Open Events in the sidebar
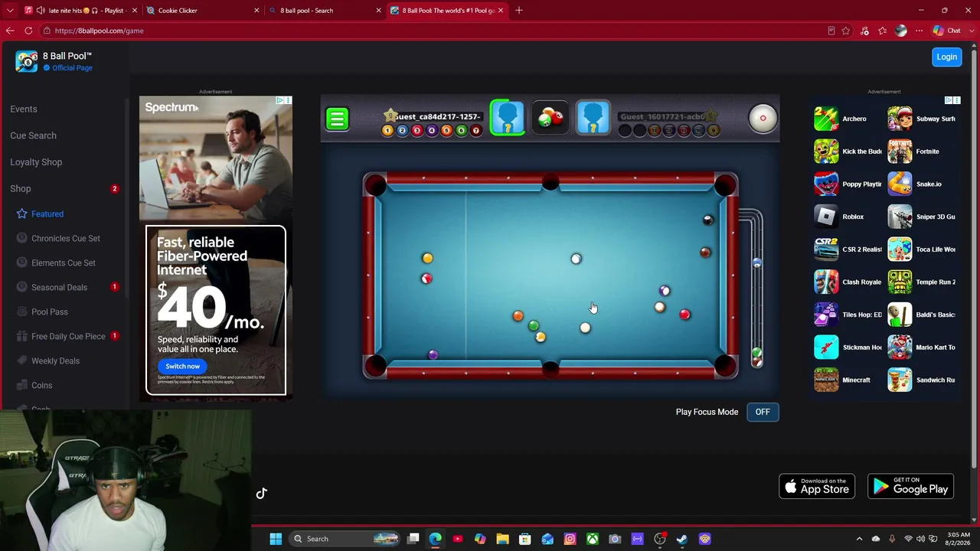This screenshot has width=980, height=551. pos(24,109)
